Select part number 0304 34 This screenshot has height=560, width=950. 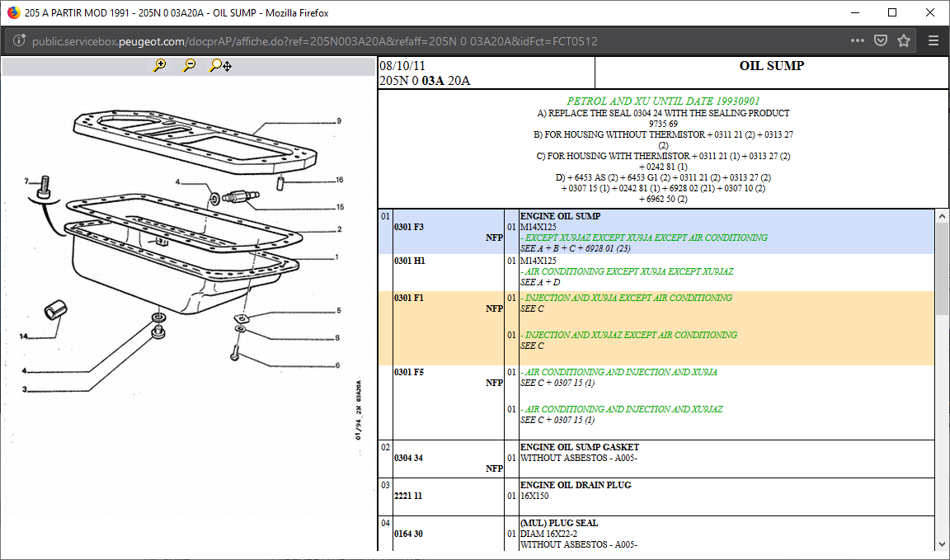coord(408,459)
